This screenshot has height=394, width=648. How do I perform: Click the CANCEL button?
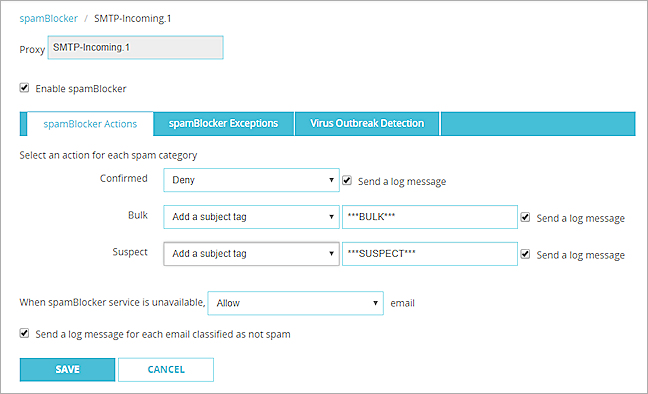click(x=166, y=369)
